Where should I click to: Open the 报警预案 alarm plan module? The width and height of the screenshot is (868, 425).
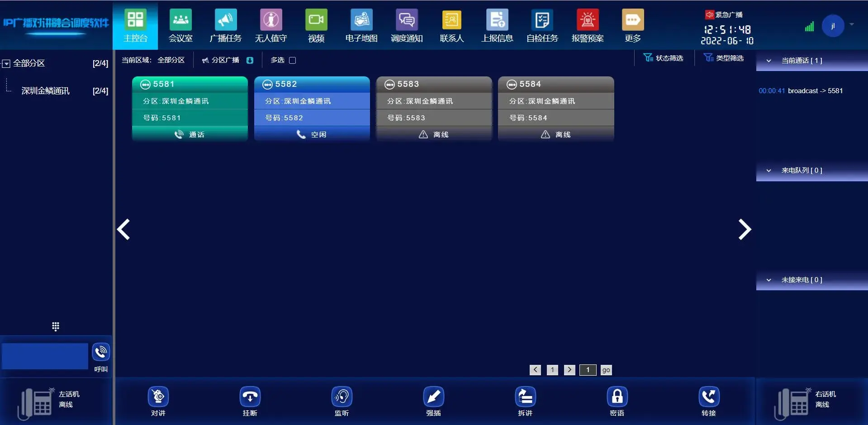pos(588,26)
